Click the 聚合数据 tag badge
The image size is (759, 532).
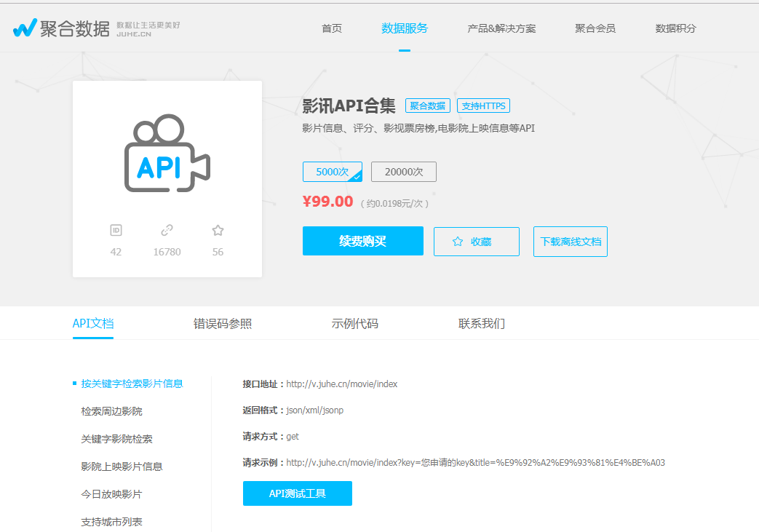(428, 106)
